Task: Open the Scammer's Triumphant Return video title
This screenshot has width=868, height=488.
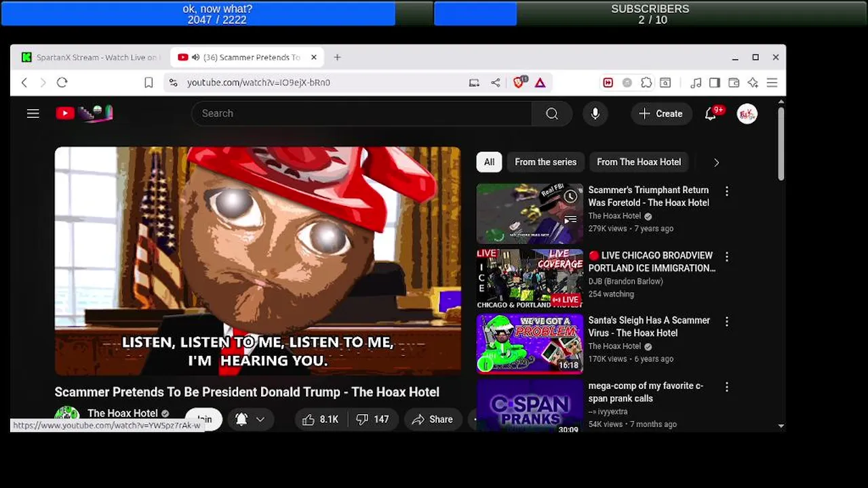Action: click(x=648, y=197)
